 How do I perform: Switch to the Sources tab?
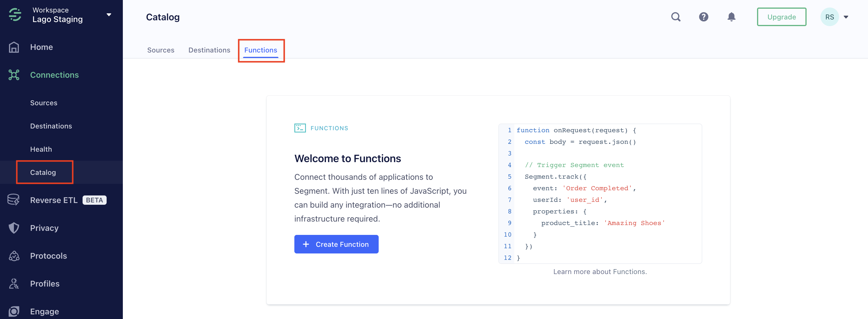click(161, 50)
